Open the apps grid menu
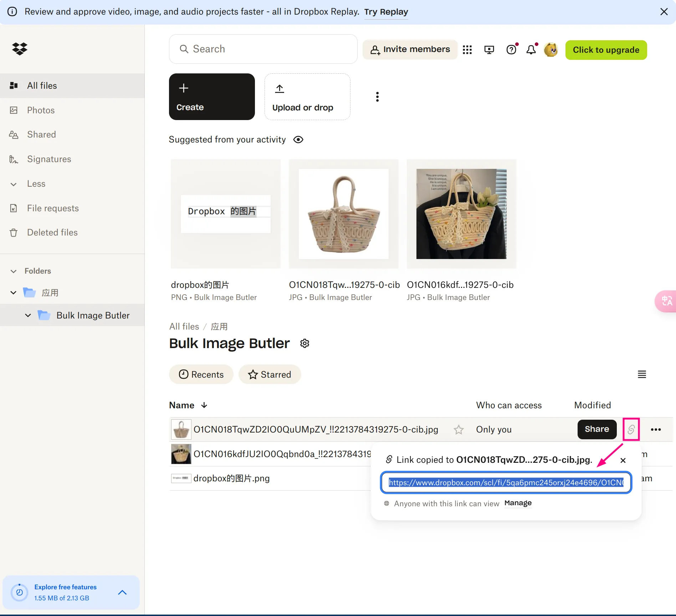Image resolution: width=676 pixels, height=616 pixels. 467,50
